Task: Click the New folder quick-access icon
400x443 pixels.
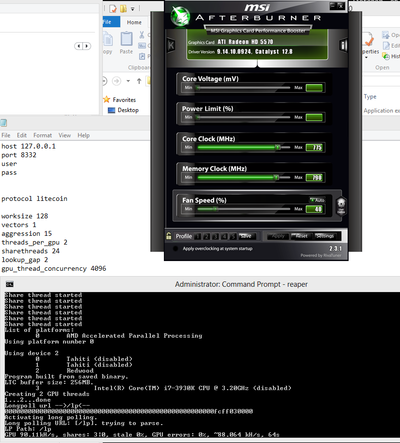Action: click(123, 8)
